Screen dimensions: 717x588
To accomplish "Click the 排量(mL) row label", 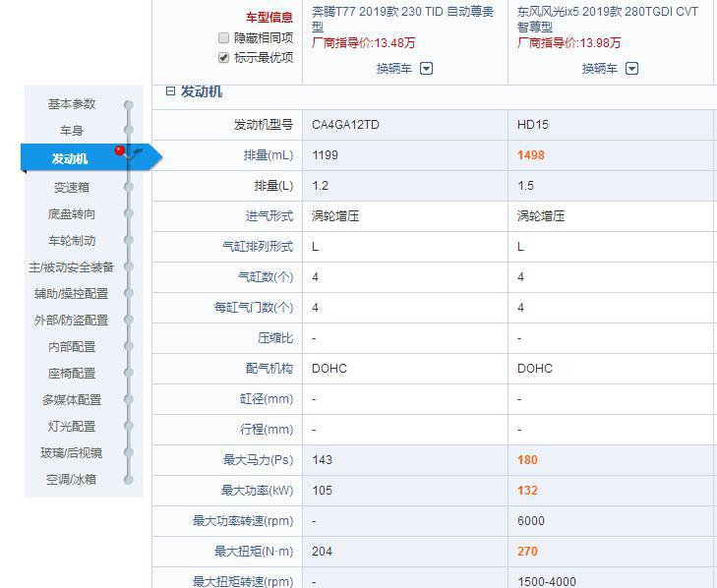I will [269, 155].
